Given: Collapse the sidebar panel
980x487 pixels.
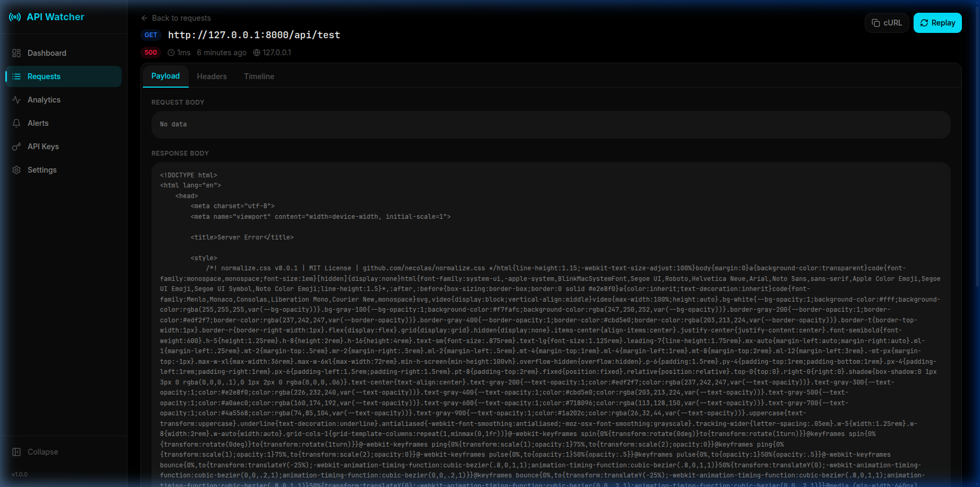Looking at the screenshot, I should point(36,452).
